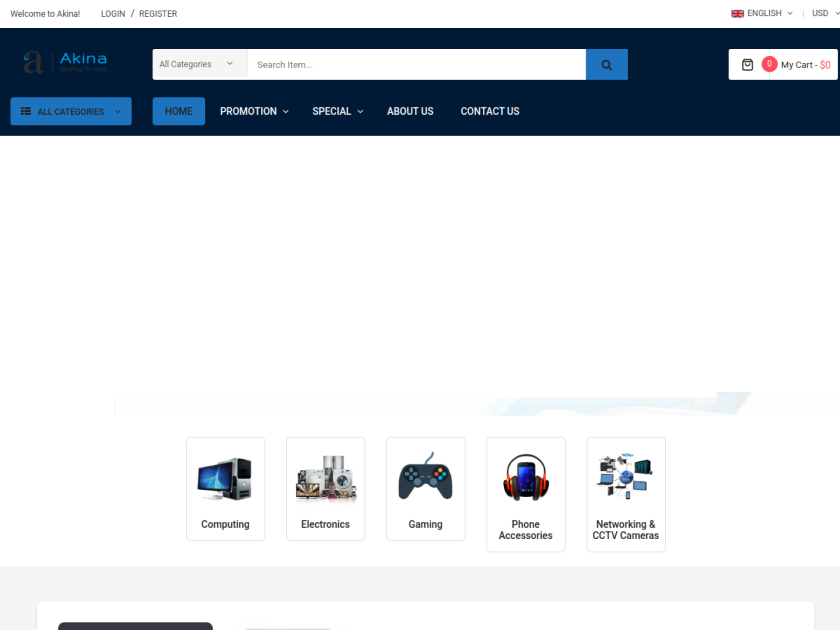This screenshot has height=630, width=840.
Task: Click the list icon in All Categories button
Action: tap(26, 111)
